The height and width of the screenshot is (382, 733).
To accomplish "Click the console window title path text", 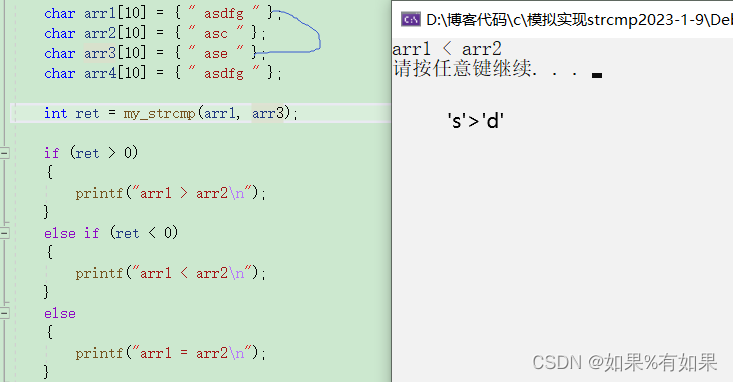I will pos(579,20).
